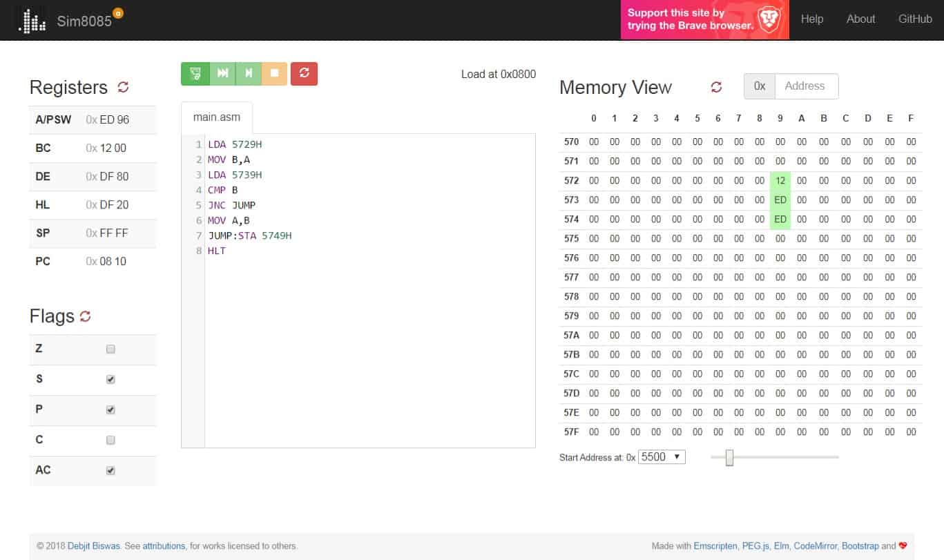Click the Brave lion logo in banner
Viewport: 944px width, 560px height.
769,19
